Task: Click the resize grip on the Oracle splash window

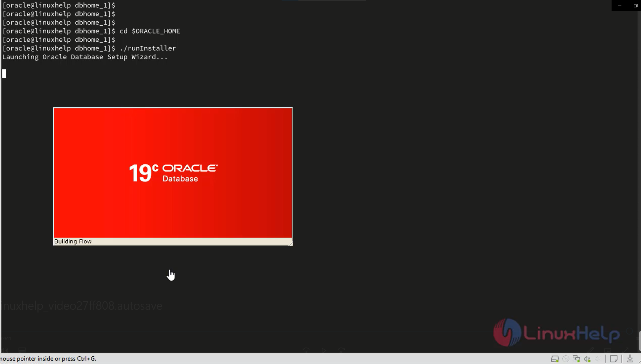Action: tap(290, 243)
